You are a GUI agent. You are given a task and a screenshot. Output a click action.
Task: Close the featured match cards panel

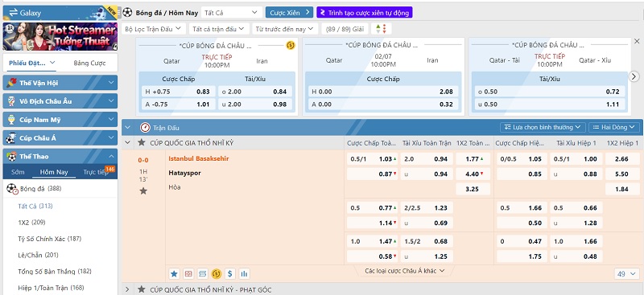(x=637, y=41)
